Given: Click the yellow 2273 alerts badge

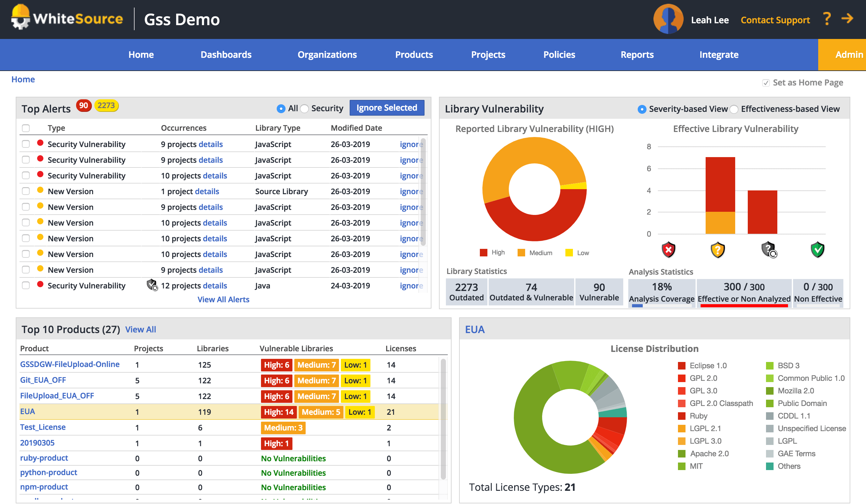Looking at the screenshot, I should (x=106, y=105).
